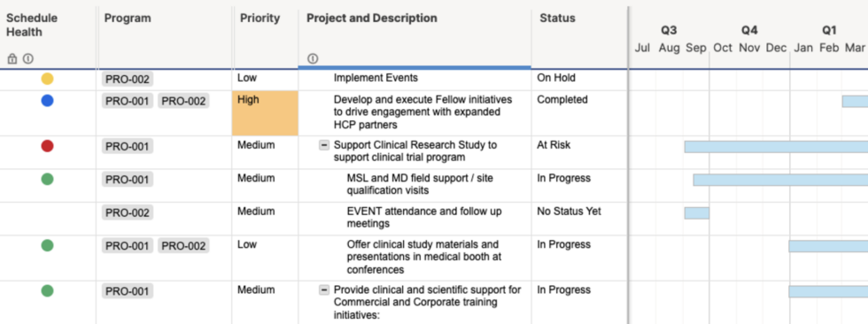Select Status column header

(557, 19)
